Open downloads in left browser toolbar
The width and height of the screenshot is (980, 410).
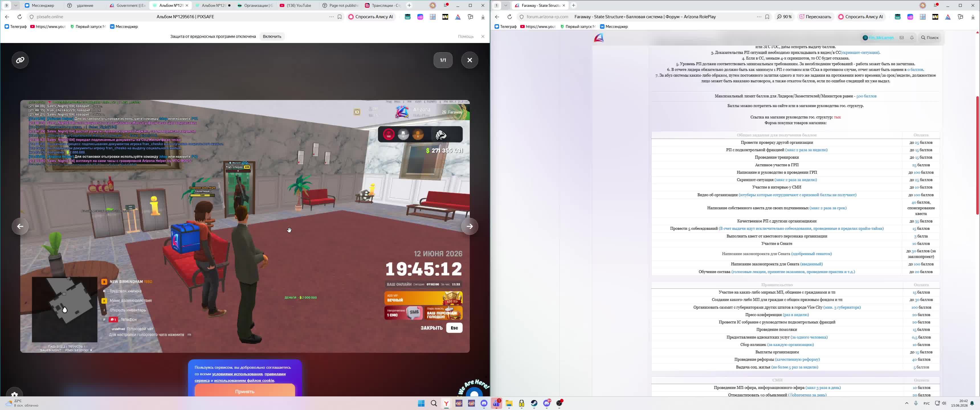point(483,17)
